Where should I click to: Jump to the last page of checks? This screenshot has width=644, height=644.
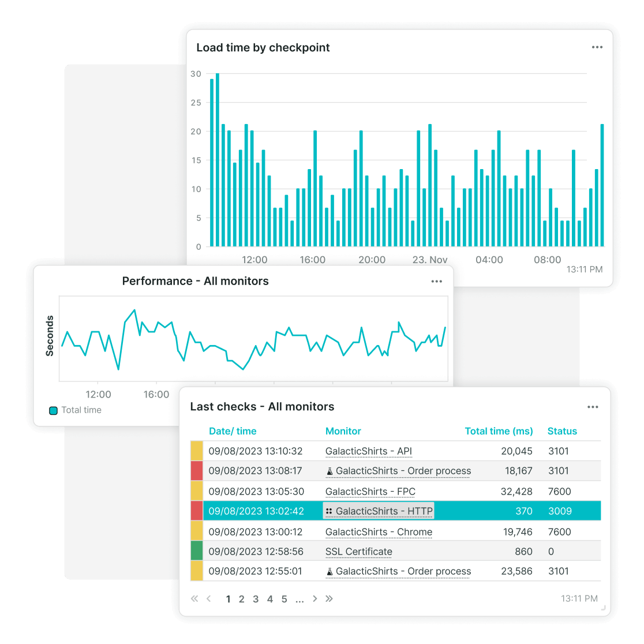(x=330, y=599)
